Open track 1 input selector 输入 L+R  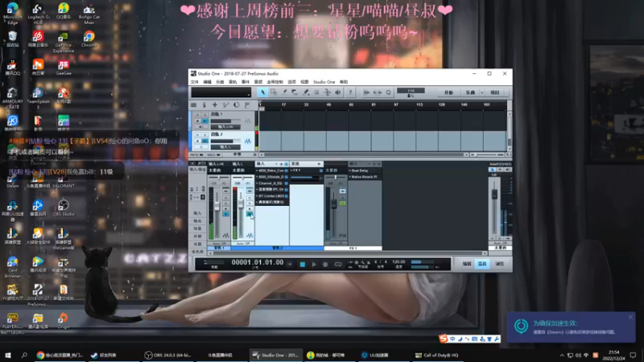225,127
